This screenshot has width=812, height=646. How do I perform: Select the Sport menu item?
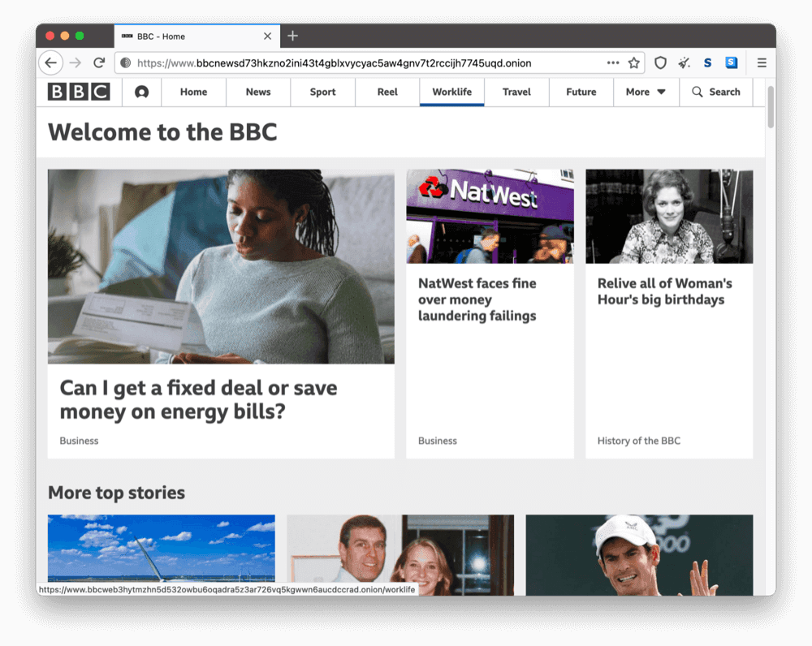[x=322, y=92]
